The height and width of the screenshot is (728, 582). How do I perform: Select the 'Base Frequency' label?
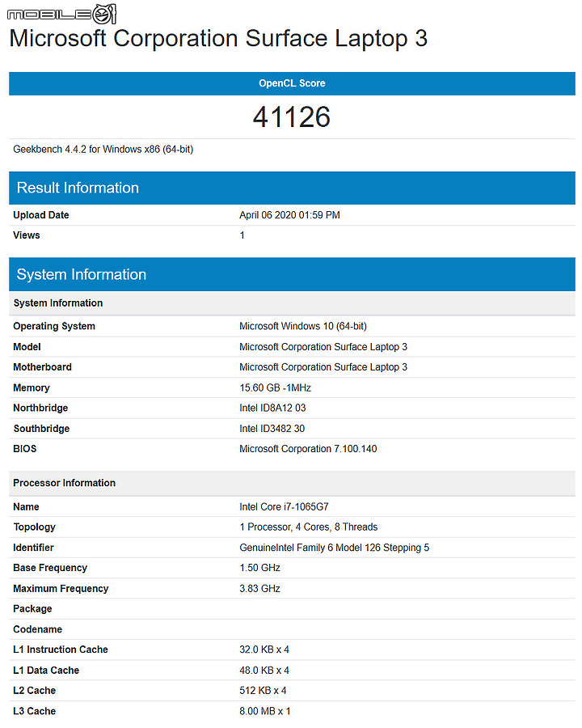50,568
